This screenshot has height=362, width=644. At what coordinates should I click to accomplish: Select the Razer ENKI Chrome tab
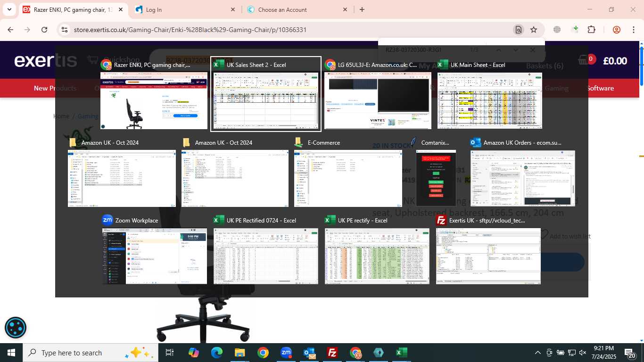pyautogui.click(x=73, y=9)
